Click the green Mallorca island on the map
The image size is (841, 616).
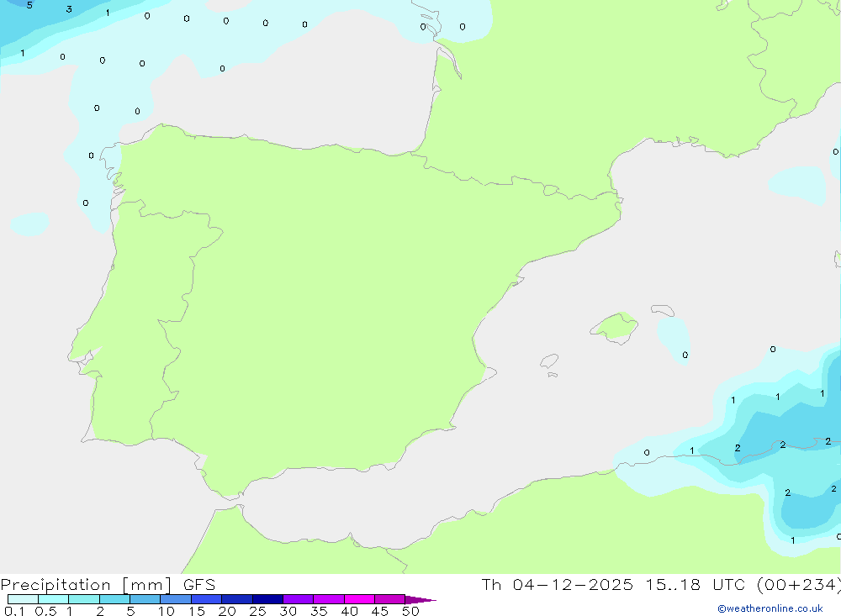pos(615,327)
